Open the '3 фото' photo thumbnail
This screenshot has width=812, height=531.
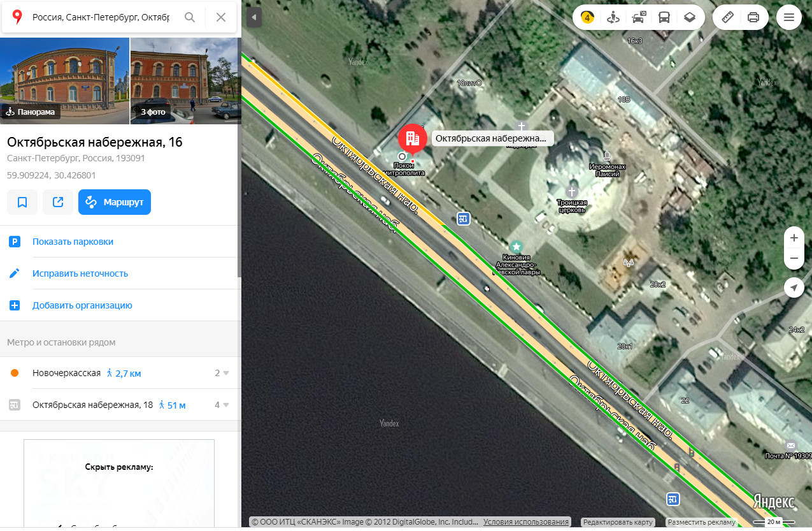tap(185, 80)
